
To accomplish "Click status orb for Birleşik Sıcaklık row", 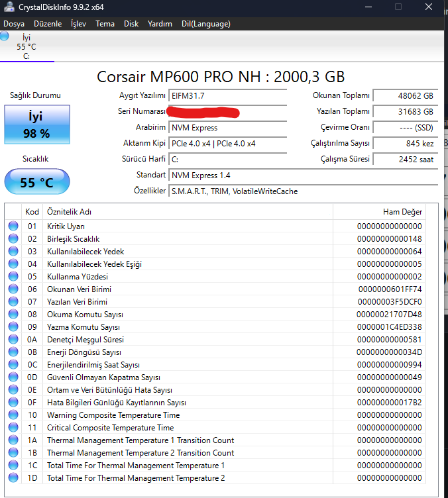I will pos(13,238).
